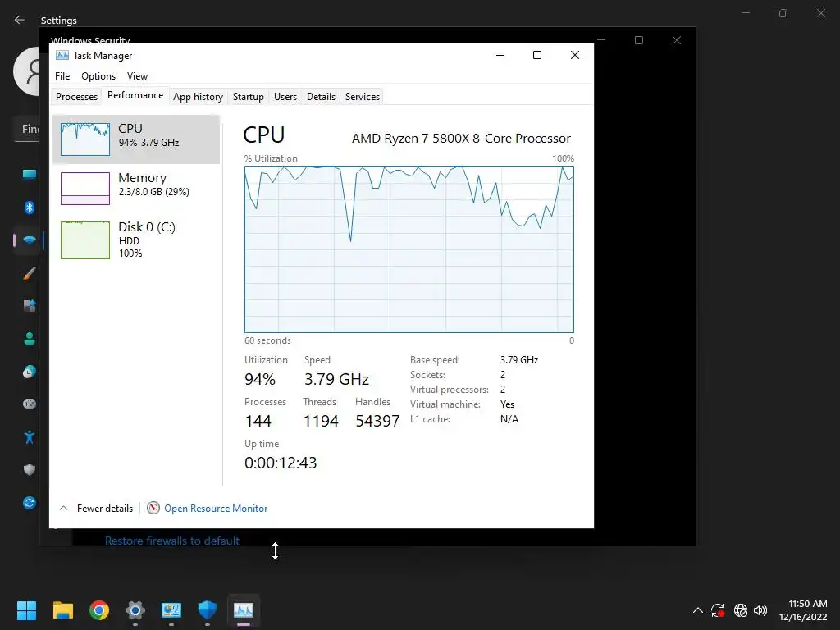Open Bluetooth icon in Settings sidebar
Viewport: 840px width, 630px height.
(x=30, y=208)
